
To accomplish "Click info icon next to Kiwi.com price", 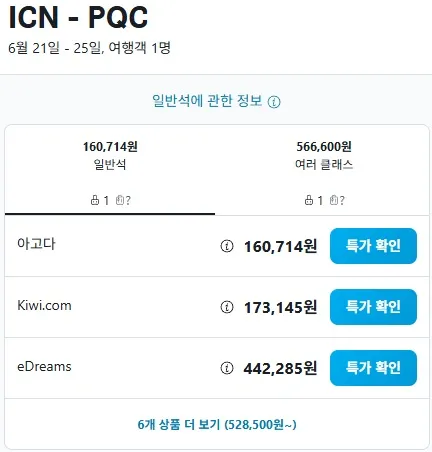I will coord(227,307).
